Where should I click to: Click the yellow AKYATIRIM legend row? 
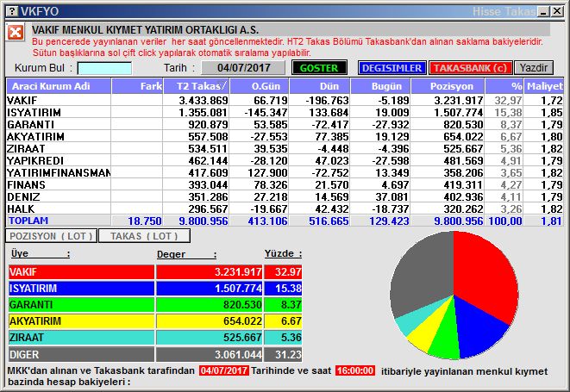(155, 321)
